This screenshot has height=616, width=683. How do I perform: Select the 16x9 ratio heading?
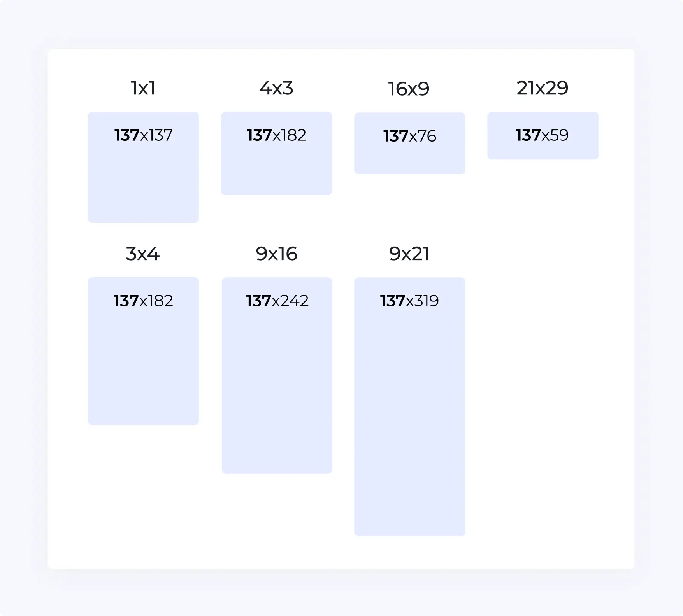(x=409, y=89)
